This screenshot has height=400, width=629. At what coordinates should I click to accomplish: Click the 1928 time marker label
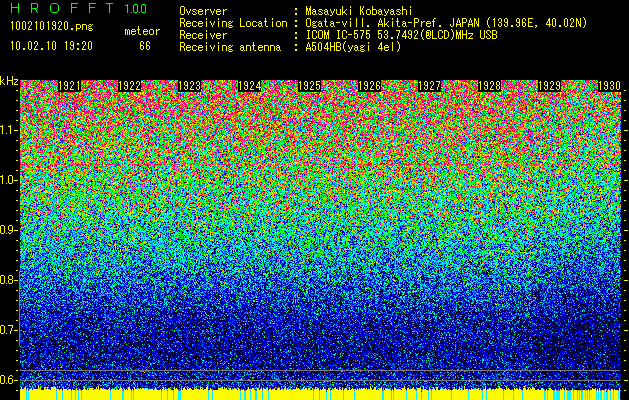(x=489, y=86)
